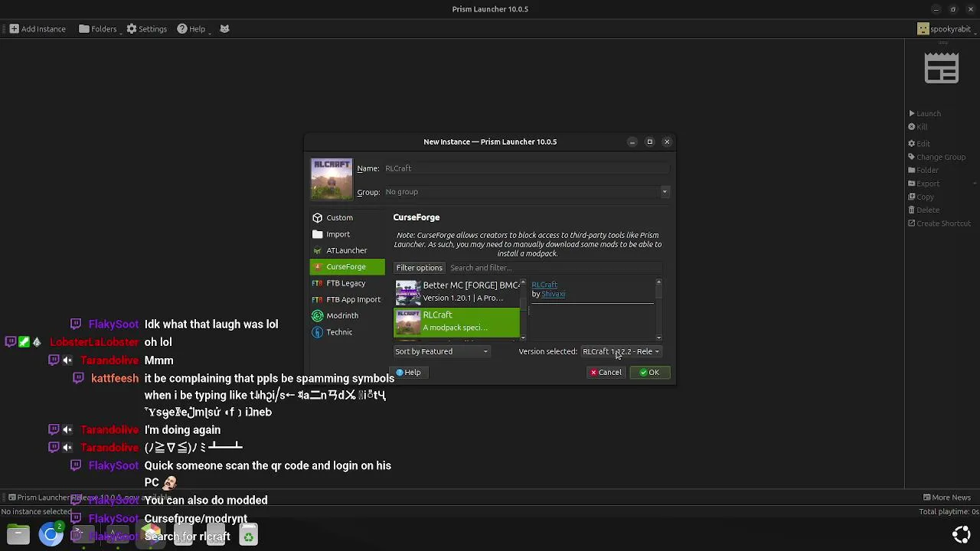Open the Trash icon in the dock
Image resolution: width=980 pixels, height=551 pixels.
click(x=248, y=535)
